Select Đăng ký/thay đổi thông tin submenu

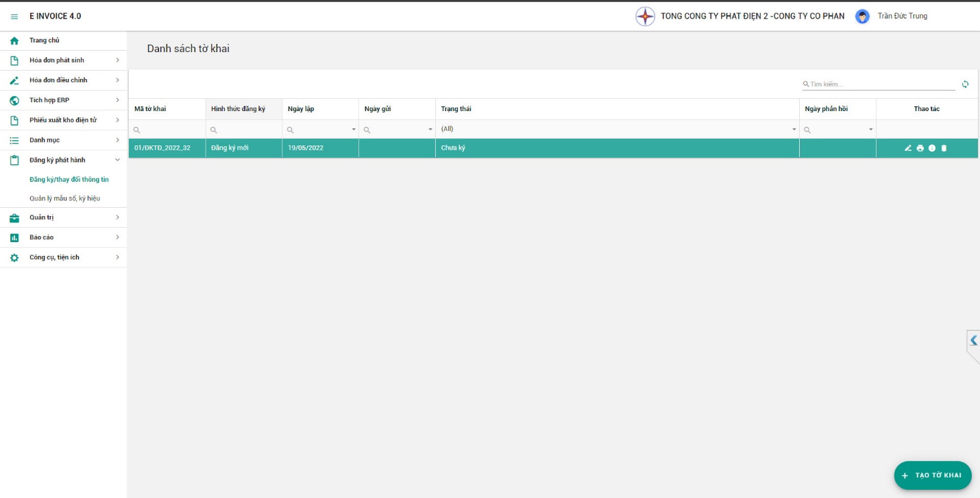click(69, 180)
